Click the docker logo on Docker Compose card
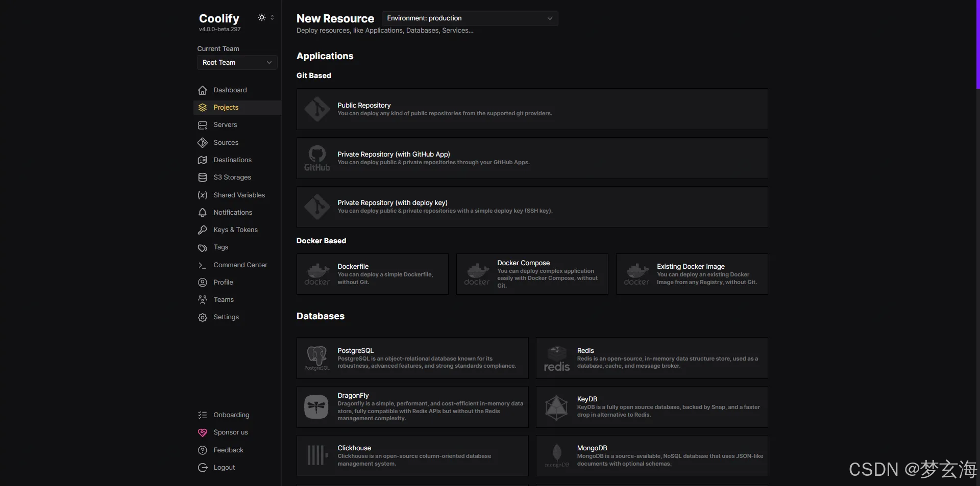 coord(477,274)
